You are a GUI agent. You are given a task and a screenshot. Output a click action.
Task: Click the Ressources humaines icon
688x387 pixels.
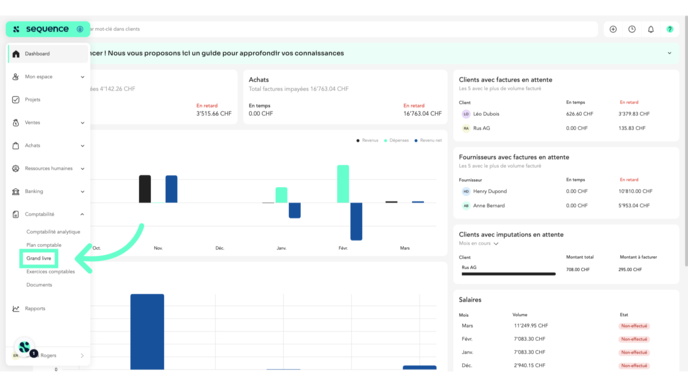(x=16, y=168)
